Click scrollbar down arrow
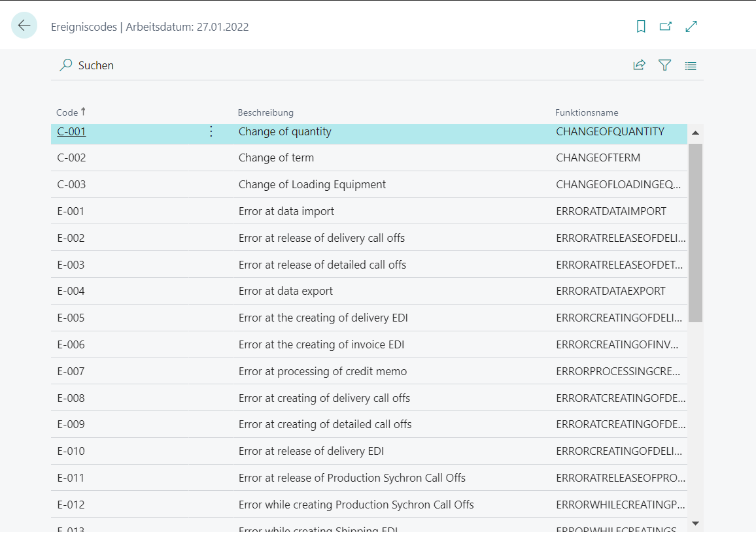 tap(695, 523)
